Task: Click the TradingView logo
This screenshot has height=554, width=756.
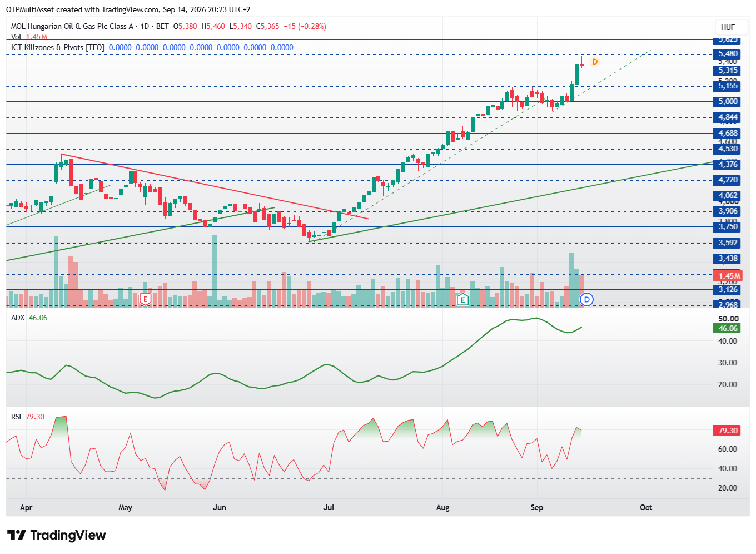Action: point(56,535)
